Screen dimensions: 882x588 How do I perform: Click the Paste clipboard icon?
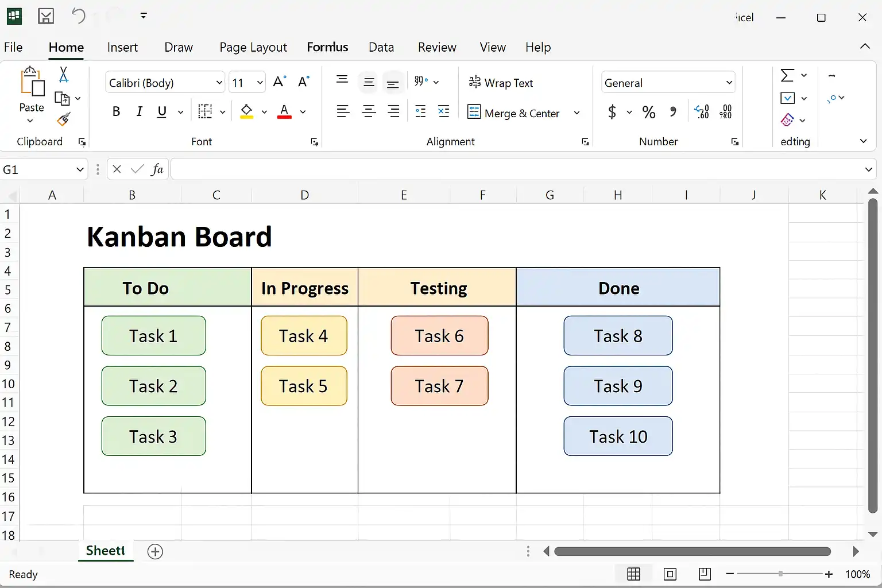pos(32,81)
